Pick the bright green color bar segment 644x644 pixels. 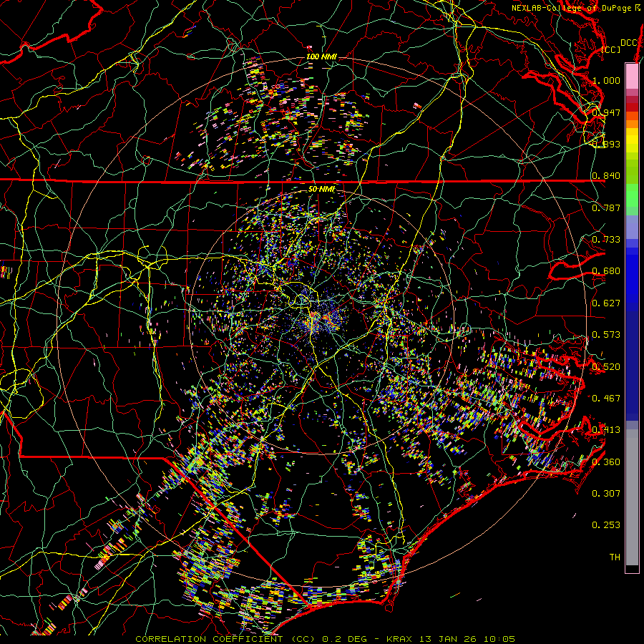tap(632, 195)
